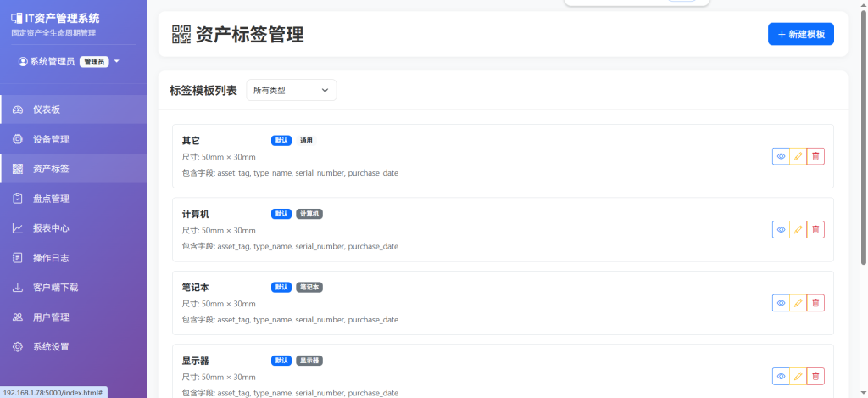Edit the 其它 template with the pencil icon
Viewport: 868px width, 398px height.
coord(798,156)
